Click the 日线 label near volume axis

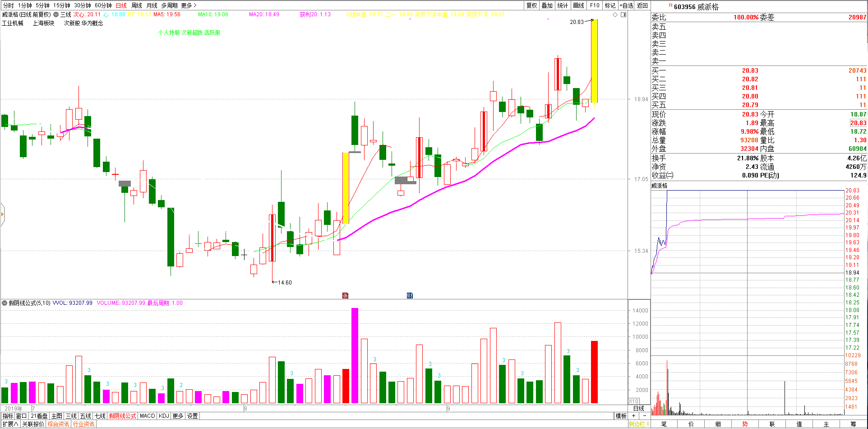tap(639, 408)
